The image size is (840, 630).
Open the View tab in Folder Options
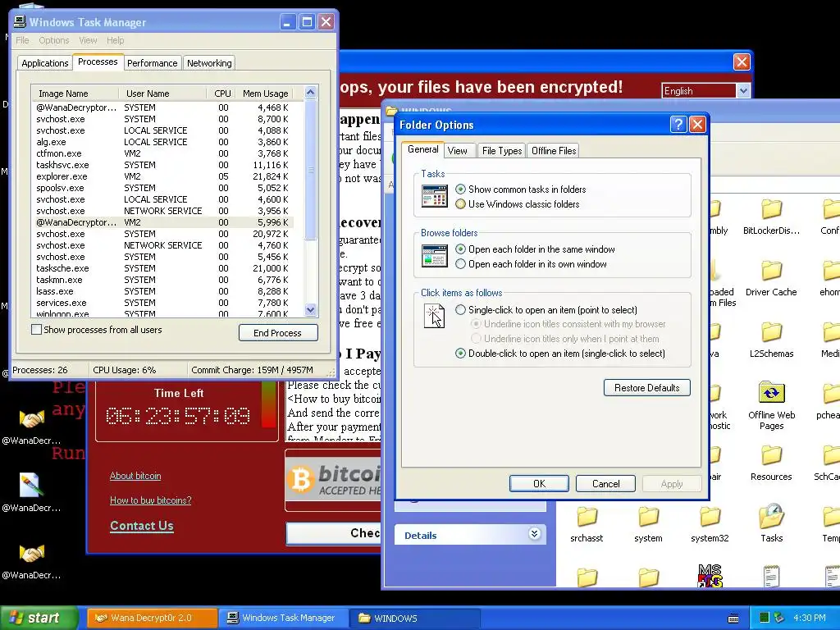457,151
